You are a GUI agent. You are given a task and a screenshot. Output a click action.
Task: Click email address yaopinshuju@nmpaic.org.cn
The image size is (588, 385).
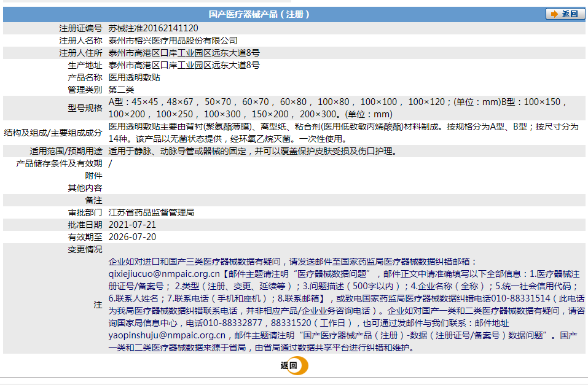(167, 335)
